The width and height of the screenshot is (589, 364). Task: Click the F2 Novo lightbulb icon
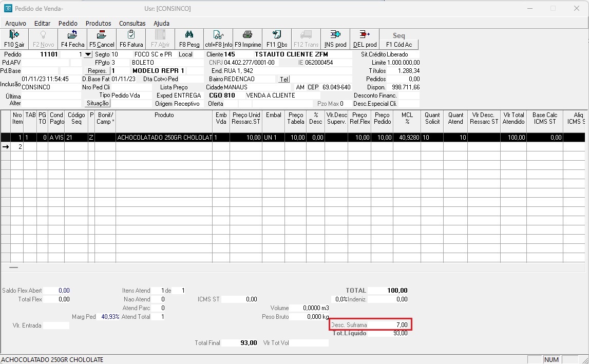pyautogui.click(x=43, y=39)
